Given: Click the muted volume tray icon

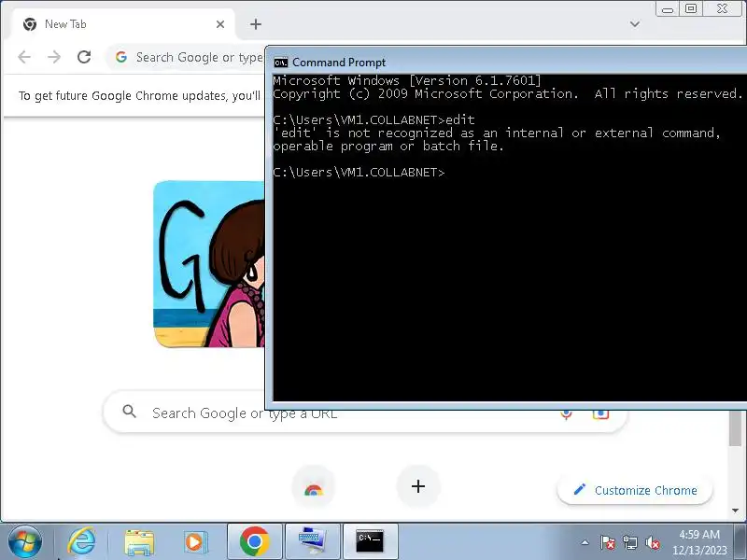Looking at the screenshot, I should point(652,542).
